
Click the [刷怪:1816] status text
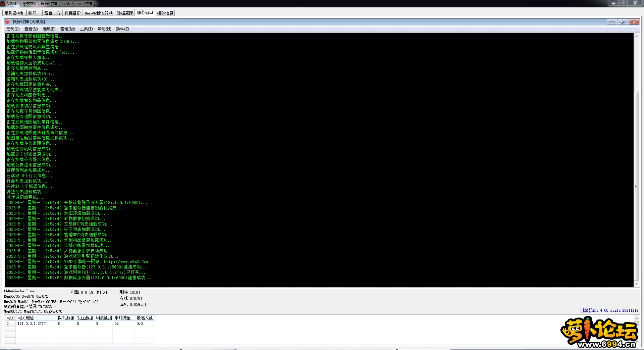pos(129,292)
